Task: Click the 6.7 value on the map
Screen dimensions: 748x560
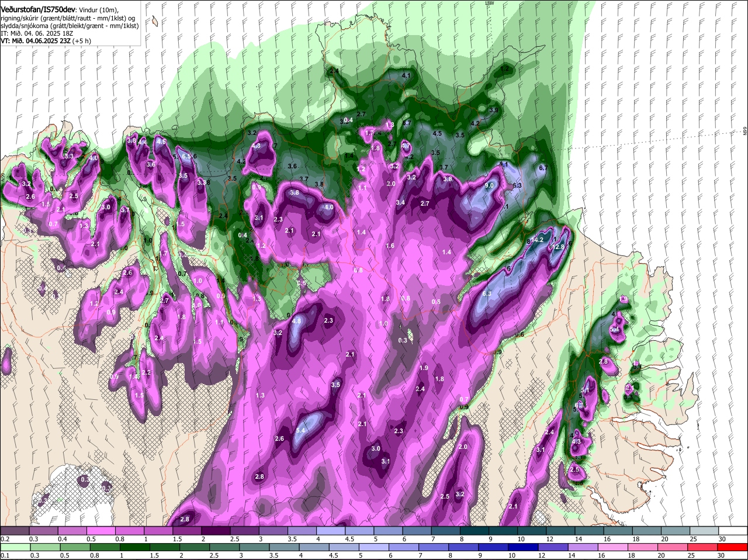Action: point(542,168)
